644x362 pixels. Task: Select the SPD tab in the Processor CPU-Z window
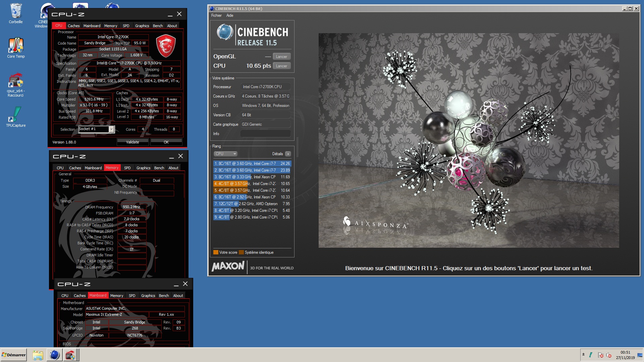coord(126,26)
